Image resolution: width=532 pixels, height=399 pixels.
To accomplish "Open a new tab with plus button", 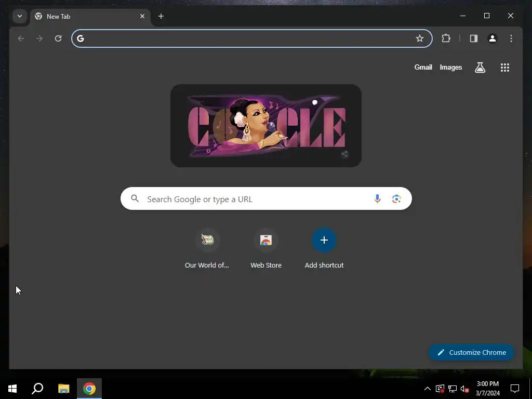I will click(x=161, y=16).
